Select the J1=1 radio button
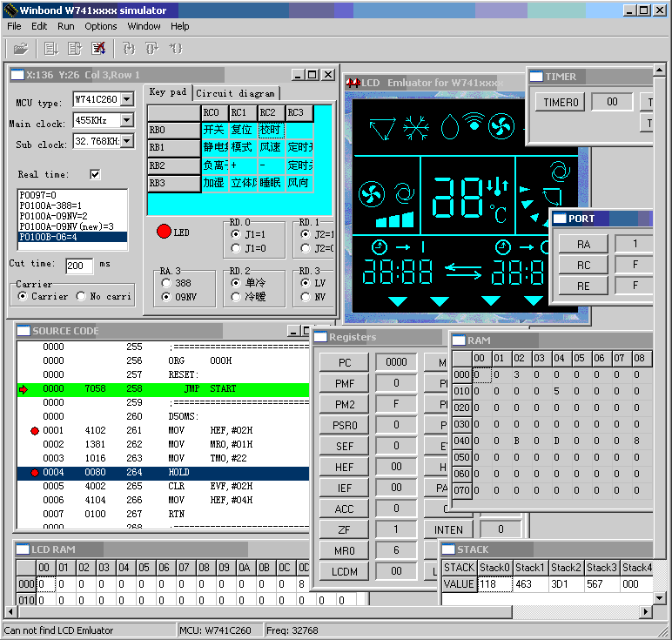This screenshot has width=672, height=640. 235,234
